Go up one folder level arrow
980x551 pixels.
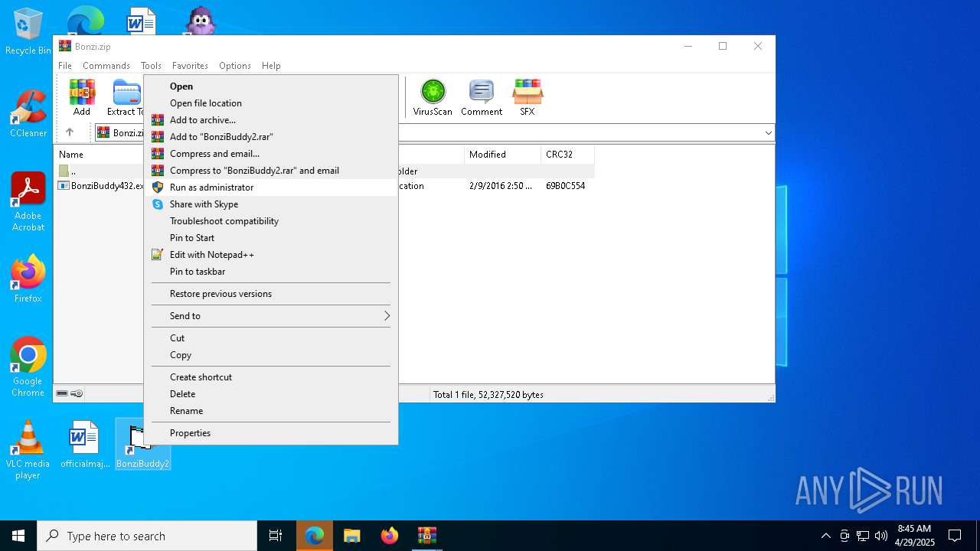[70, 132]
